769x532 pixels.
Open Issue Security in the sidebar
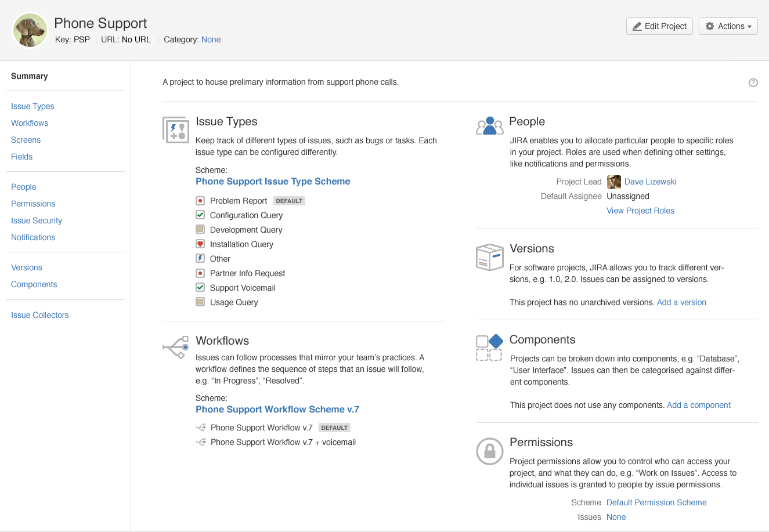click(x=37, y=220)
